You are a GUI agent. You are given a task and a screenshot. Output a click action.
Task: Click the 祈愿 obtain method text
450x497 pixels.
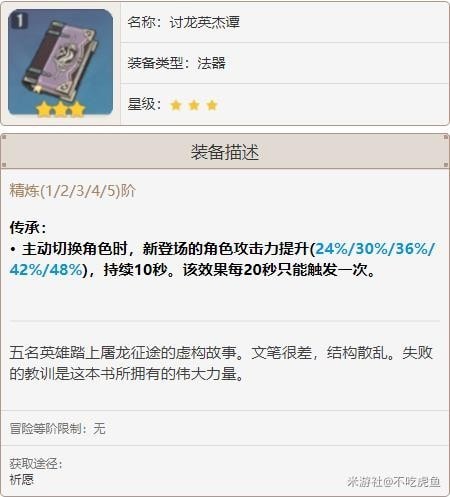22,480
